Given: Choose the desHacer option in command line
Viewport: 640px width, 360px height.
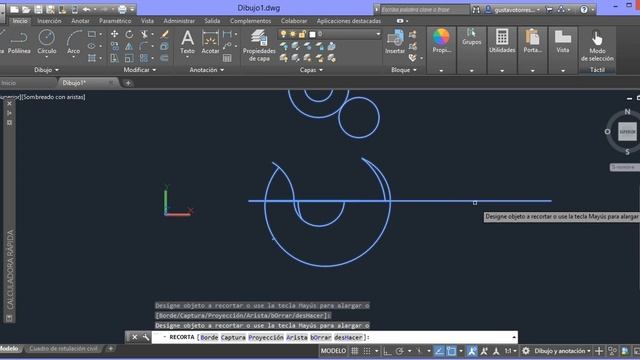Looking at the screenshot, I should tap(348, 338).
